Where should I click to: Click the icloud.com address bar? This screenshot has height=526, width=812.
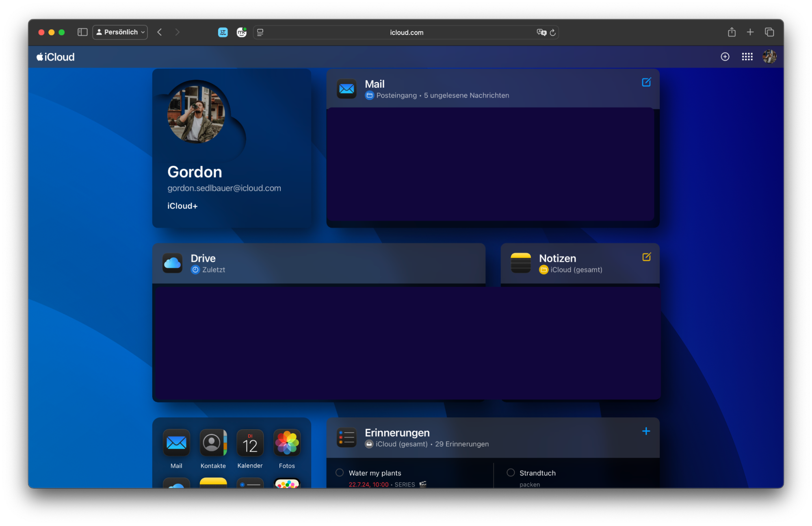tap(406, 33)
